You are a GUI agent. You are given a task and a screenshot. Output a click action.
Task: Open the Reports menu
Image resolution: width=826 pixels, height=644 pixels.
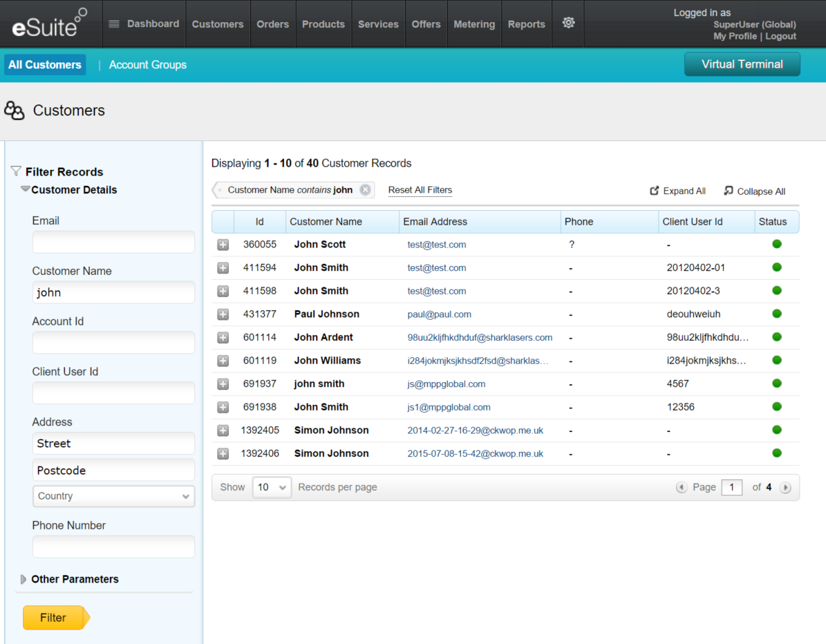tap(526, 24)
